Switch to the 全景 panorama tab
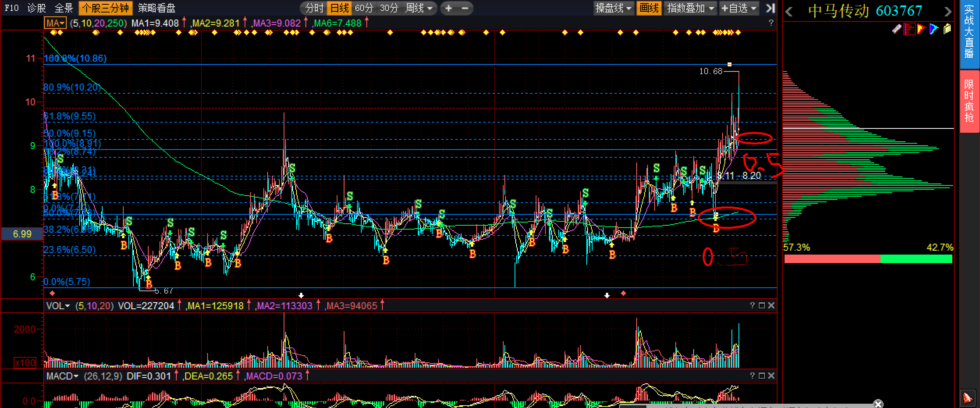Screen dimensions: 980x408 64,8
